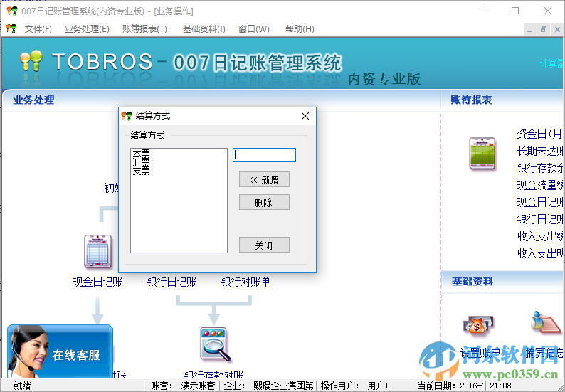Click the 企业 company status bar entry
The image size is (565, 392).
(x=268, y=386)
